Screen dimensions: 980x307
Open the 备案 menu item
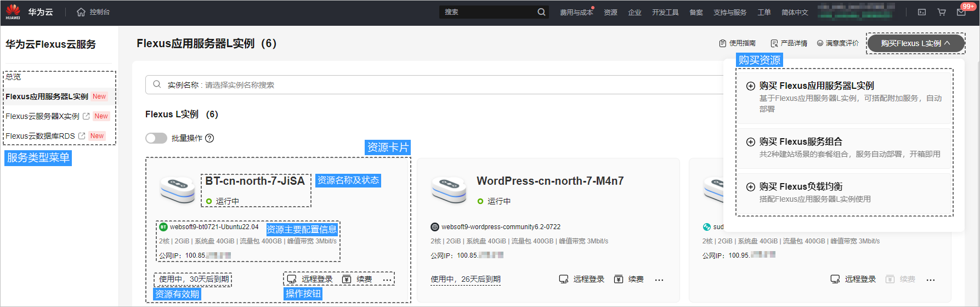click(696, 12)
